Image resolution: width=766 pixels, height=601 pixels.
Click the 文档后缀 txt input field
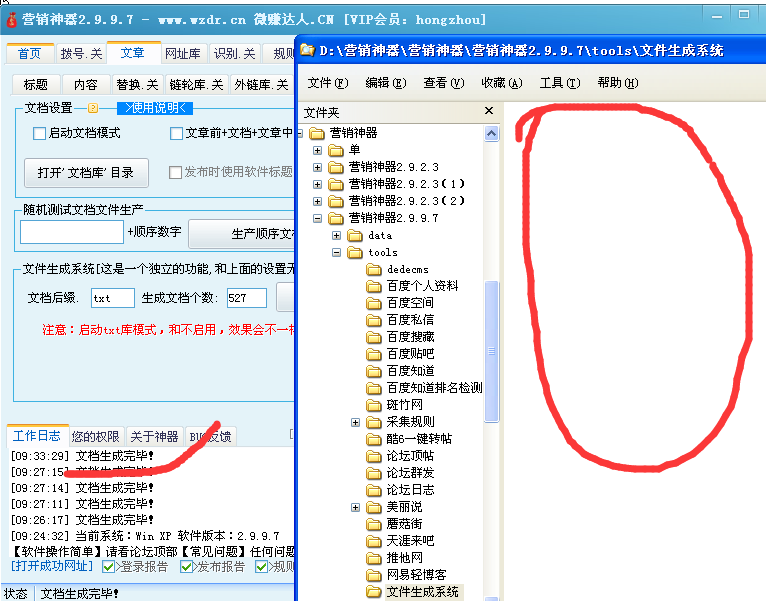pyautogui.click(x=112, y=298)
